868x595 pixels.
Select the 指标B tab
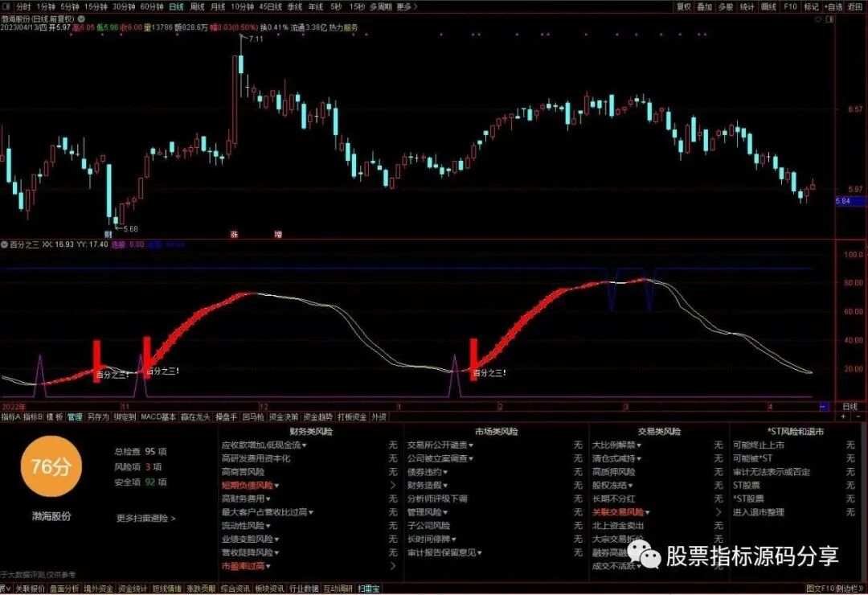(x=33, y=416)
